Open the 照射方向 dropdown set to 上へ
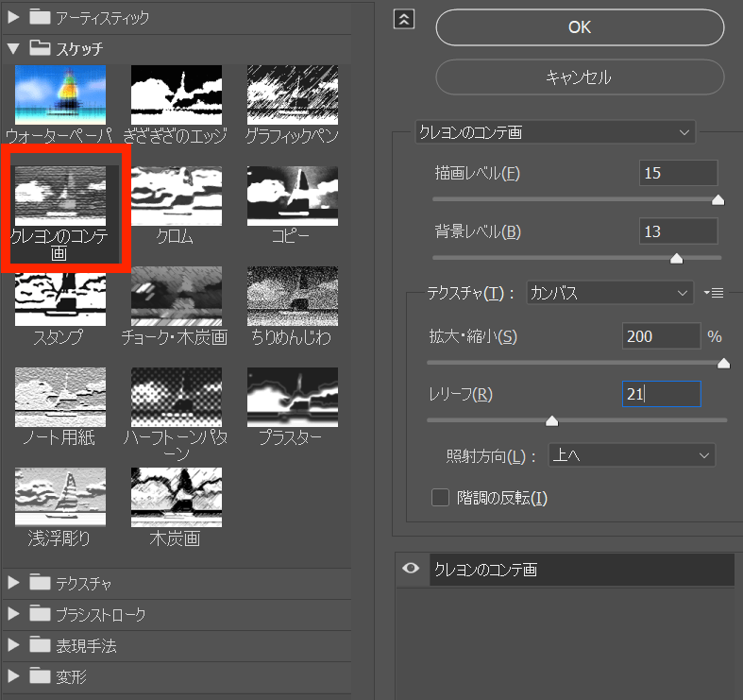The height and width of the screenshot is (700, 743). (632, 455)
